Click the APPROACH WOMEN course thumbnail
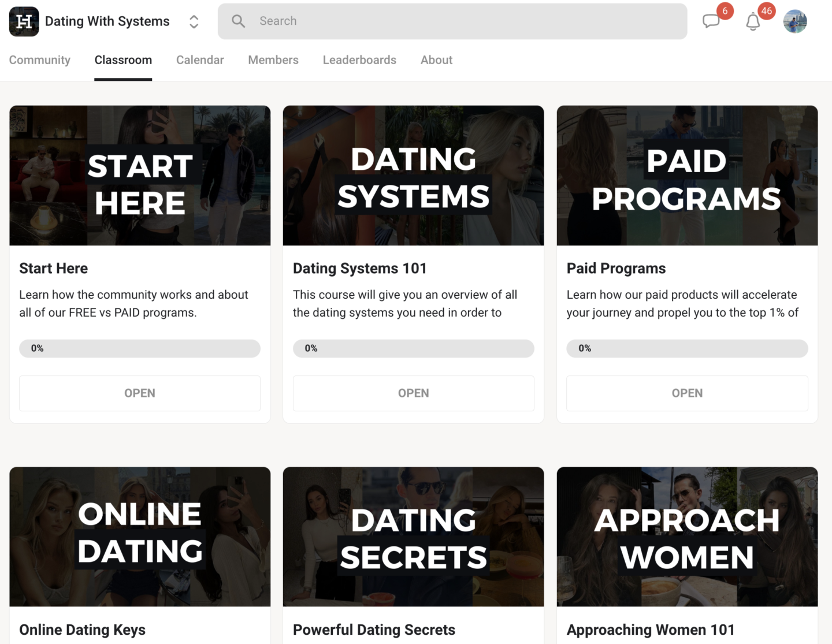This screenshot has width=832, height=644. pos(687,537)
